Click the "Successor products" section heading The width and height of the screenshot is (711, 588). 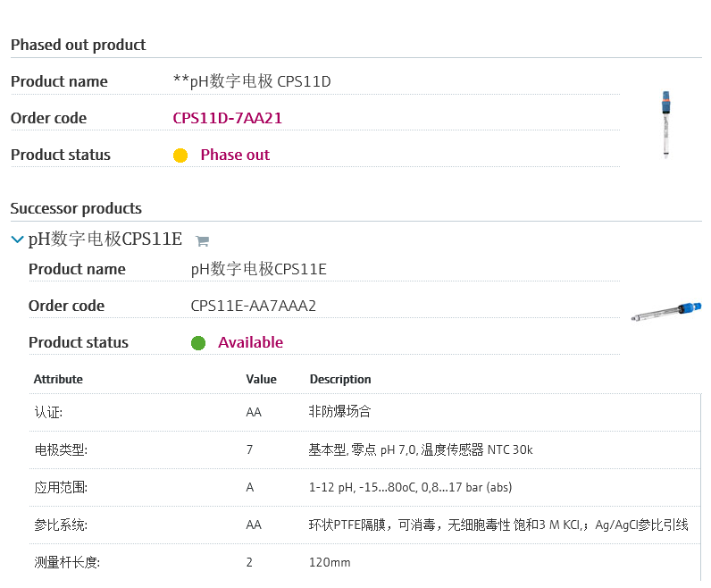(x=76, y=208)
